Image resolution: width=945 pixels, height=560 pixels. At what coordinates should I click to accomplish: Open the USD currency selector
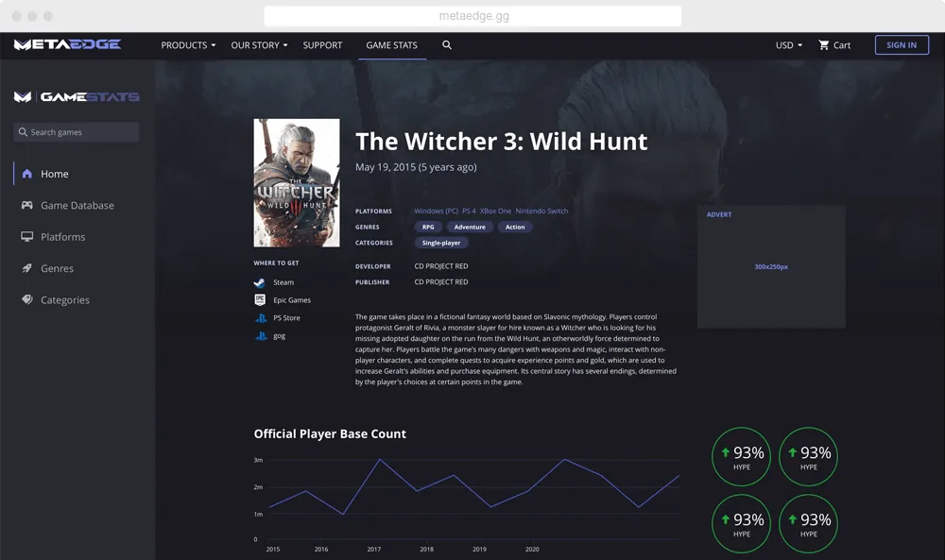789,45
